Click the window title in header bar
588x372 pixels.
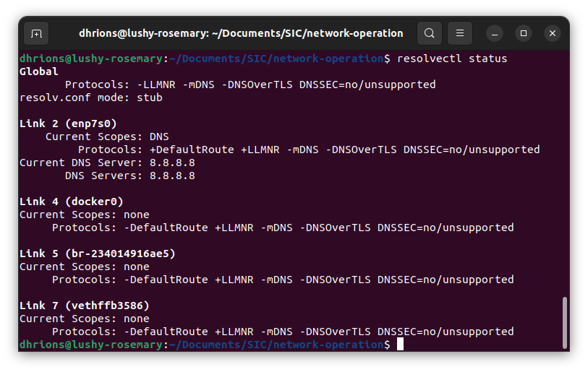[241, 33]
